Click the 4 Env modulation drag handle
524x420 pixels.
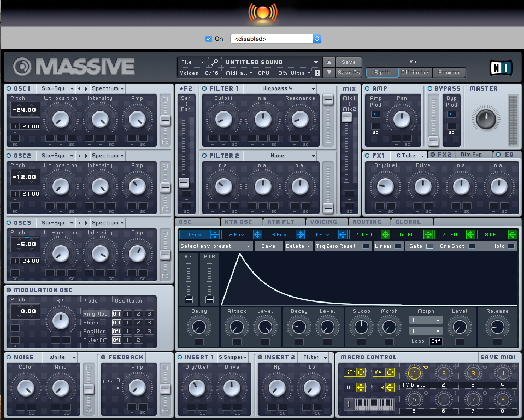343,235
